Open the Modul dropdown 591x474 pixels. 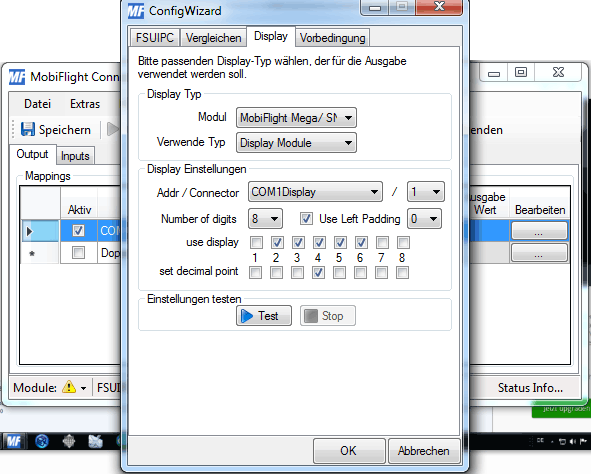click(x=296, y=118)
